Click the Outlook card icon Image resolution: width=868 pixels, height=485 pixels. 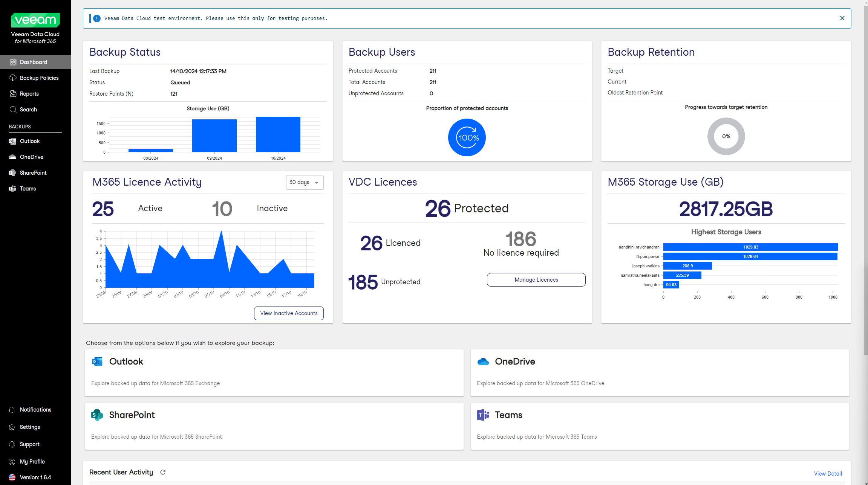pyautogui.click(x=97, y=361)
